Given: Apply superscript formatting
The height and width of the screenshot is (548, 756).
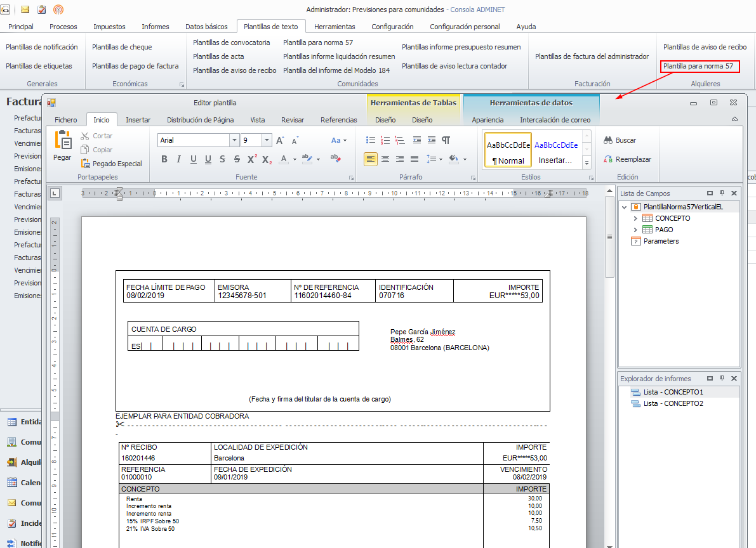Looking at the screenshot, I should pyautogui.click(x=253, y=159).
